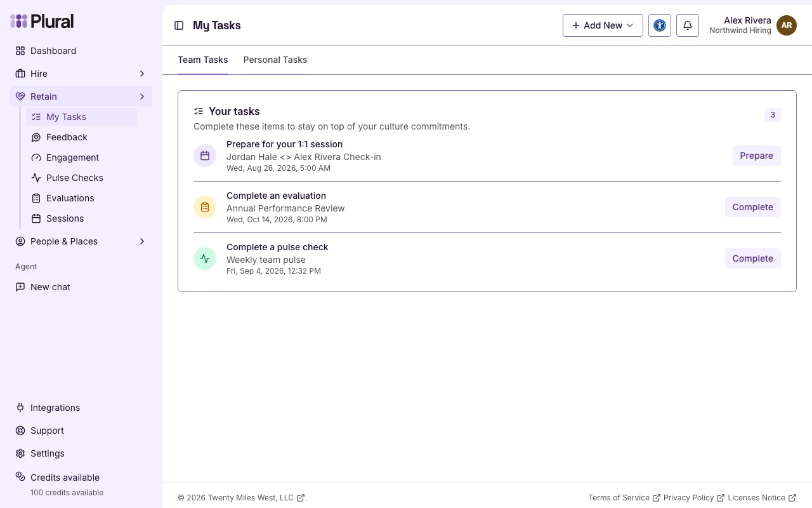Open the notifications bell

coord(688,25)
